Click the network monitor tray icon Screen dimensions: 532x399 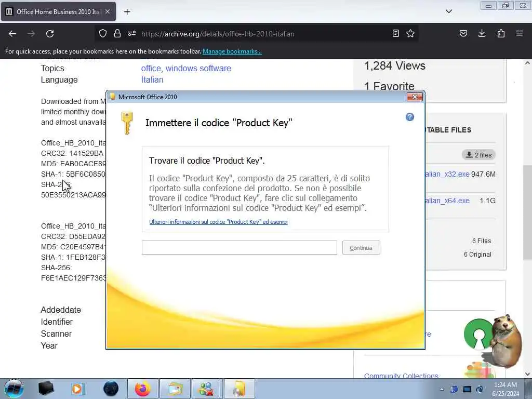point(467,389)
